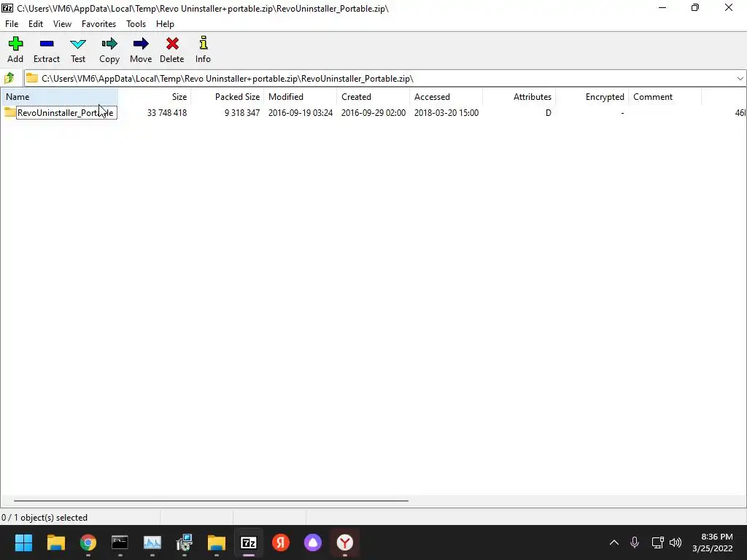The image size is (747, 560).
Task: Open the View menu
Action: [62, 24]
